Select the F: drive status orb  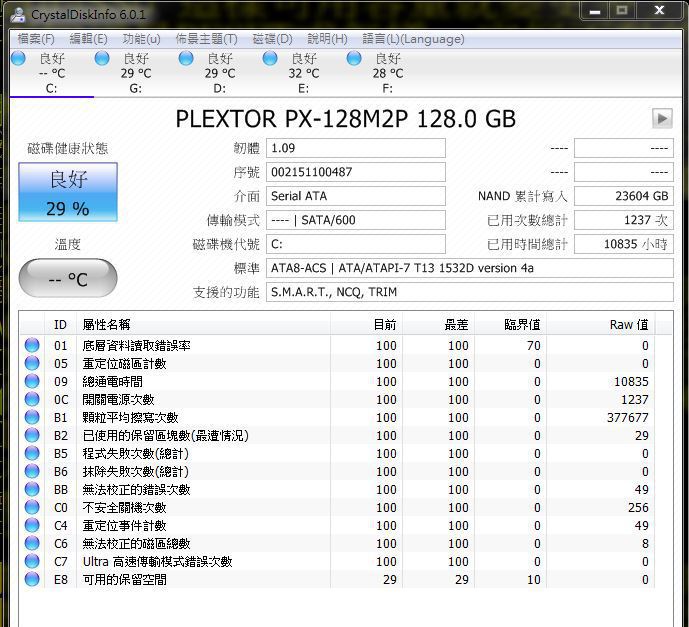(354, 58)
